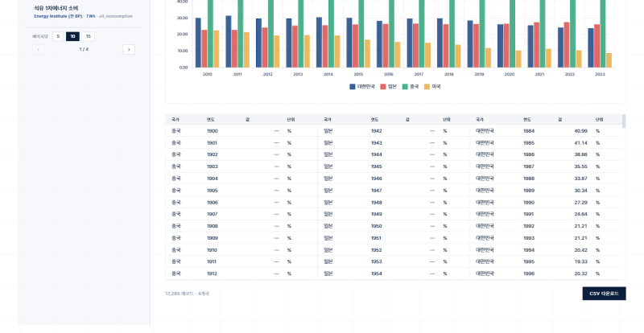
Task: Click the TWh unit label in sidebar
Action: (90, 16)
